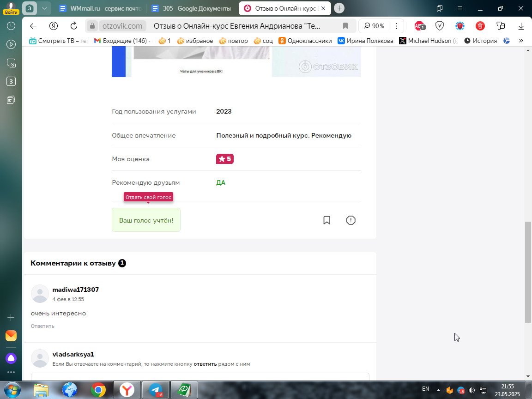Open Michael Hudson X bookmark
This screenshot has height=399, width=532.
coord(428,41)
